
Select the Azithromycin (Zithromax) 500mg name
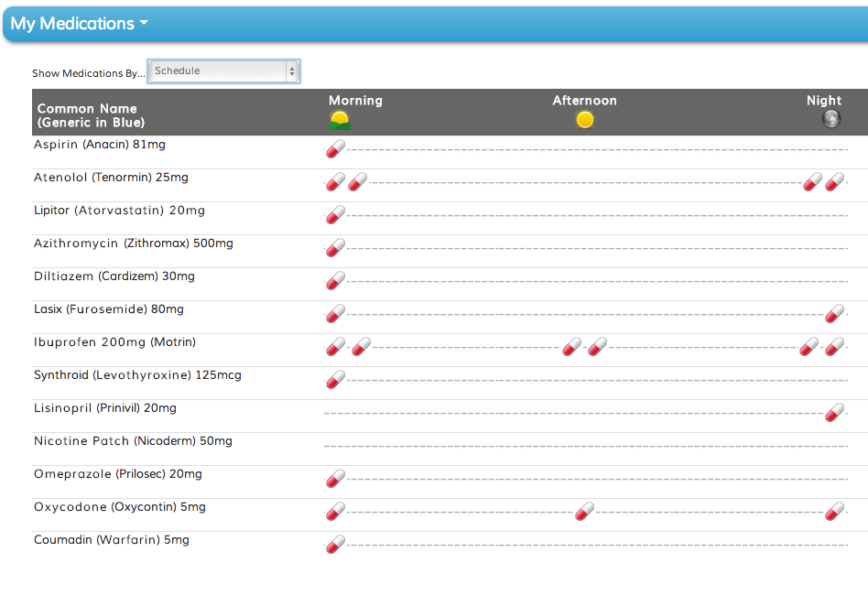(134, 243)
